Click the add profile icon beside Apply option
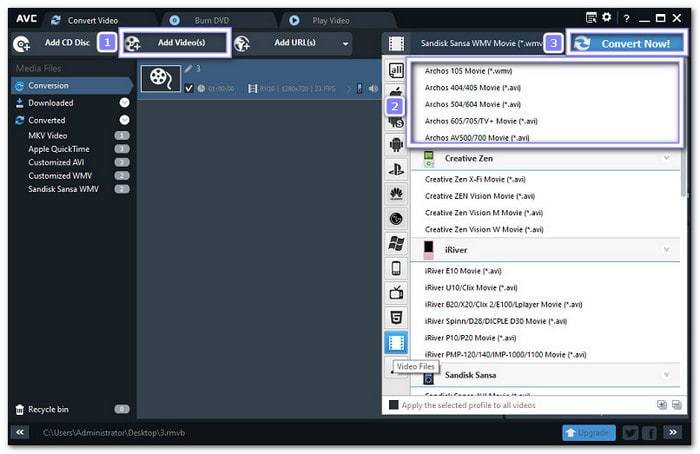This screenshot has width=700, height=454. coord(662,405)
